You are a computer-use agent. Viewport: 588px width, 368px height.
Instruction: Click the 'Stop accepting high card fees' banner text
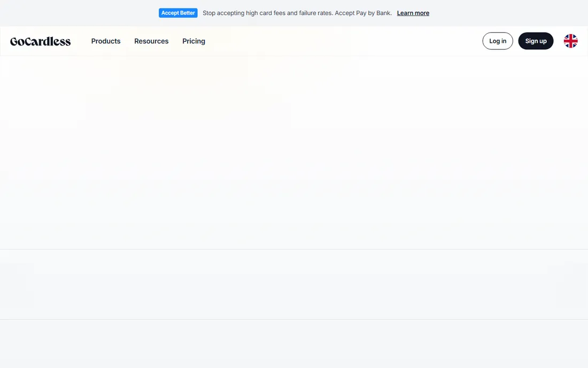click(297, 13)
